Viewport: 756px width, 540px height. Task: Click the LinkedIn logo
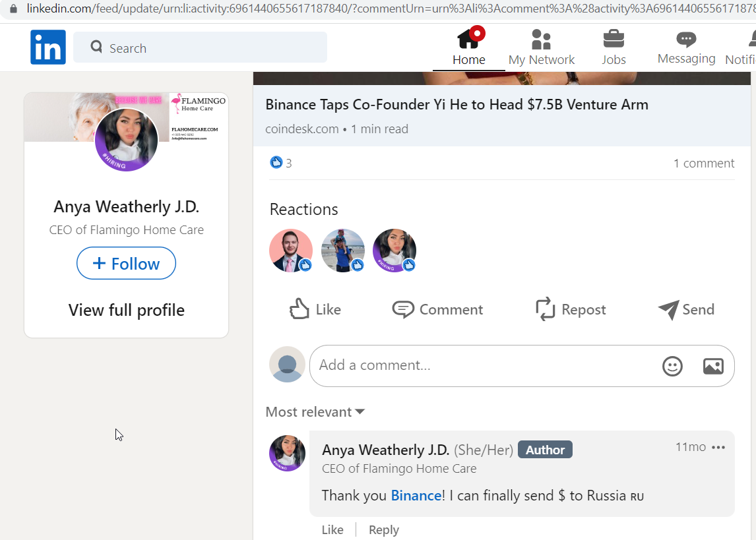(47, 47)
